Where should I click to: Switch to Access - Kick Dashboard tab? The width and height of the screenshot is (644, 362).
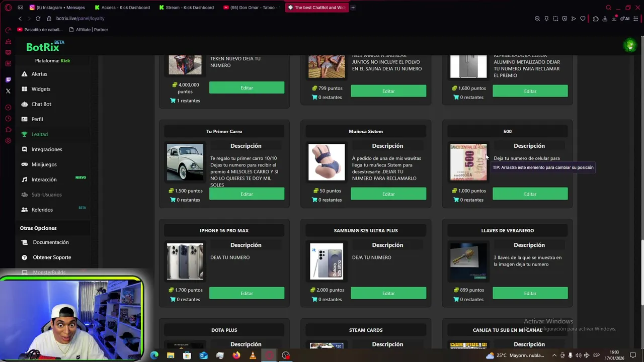pos(123,8)
